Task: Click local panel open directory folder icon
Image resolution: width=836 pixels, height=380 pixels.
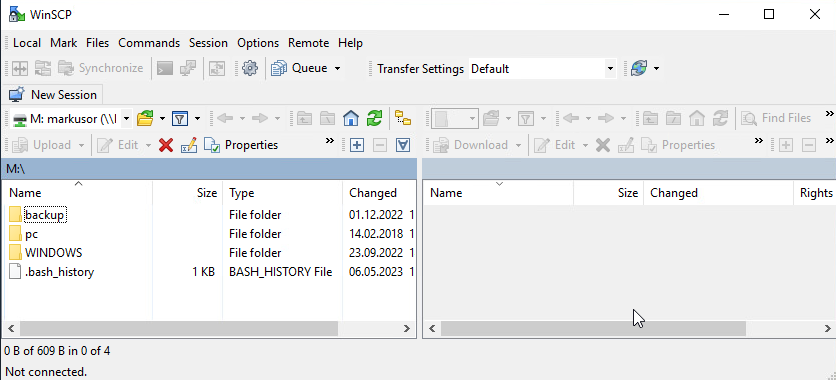Action: point(145,118)
